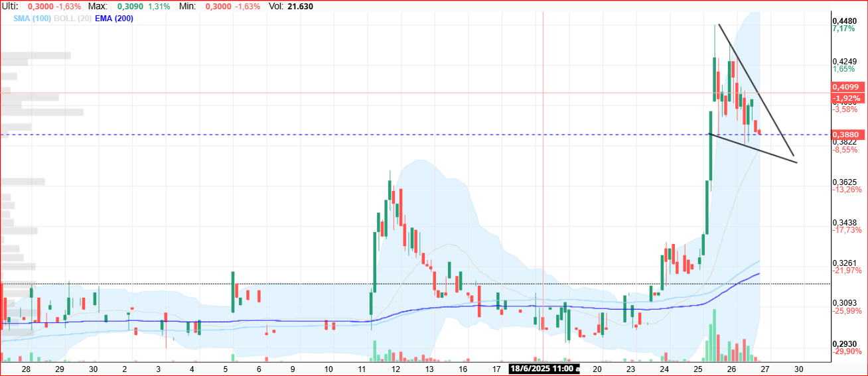Viewport: 868px width, 376px height.
Task: Click the red 0,4099 price tag
Action: [845, 87]
